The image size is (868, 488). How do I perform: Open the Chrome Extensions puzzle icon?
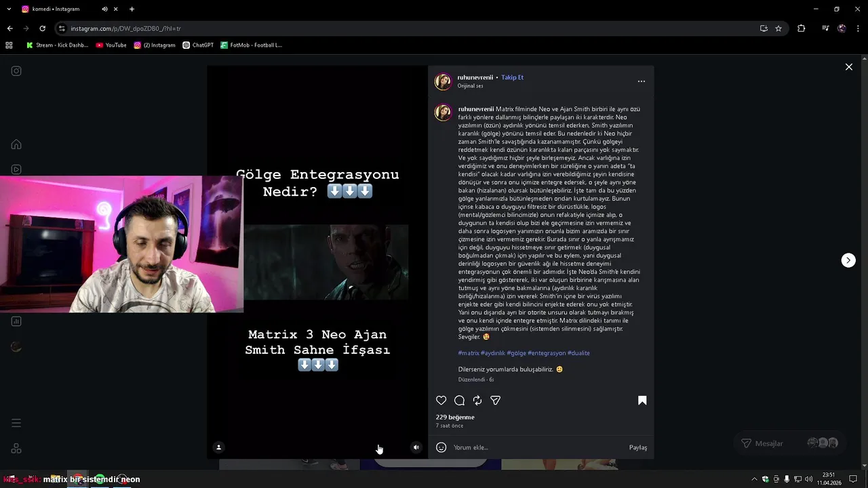coord(802,28)
